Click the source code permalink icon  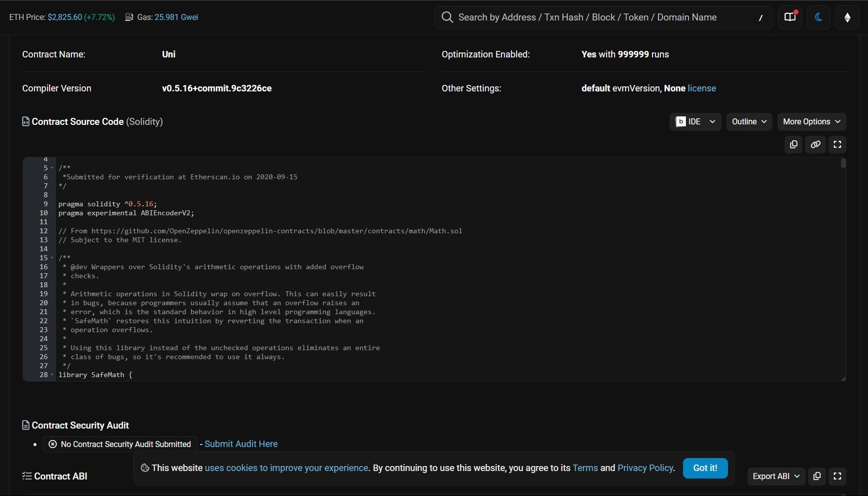click(x=815, y=145)
